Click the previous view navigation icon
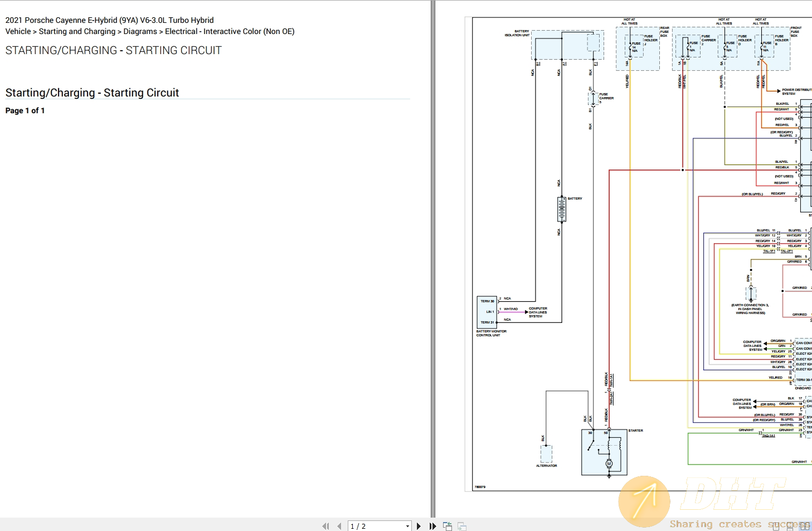Viewport: 812px width, 531px height. (x=448, y=526)
